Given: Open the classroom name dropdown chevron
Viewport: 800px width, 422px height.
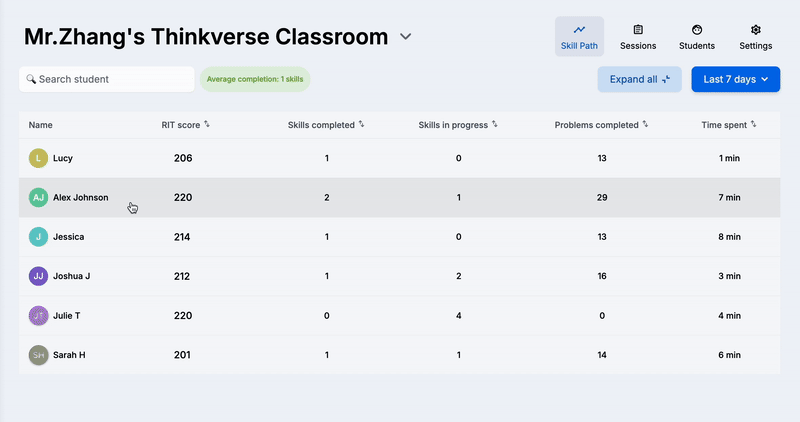Looking at the screenshot, I should coord(405,37).
